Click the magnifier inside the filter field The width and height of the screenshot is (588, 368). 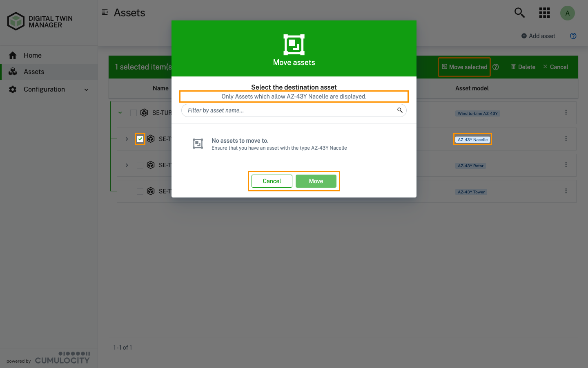[x=400, y=110]
